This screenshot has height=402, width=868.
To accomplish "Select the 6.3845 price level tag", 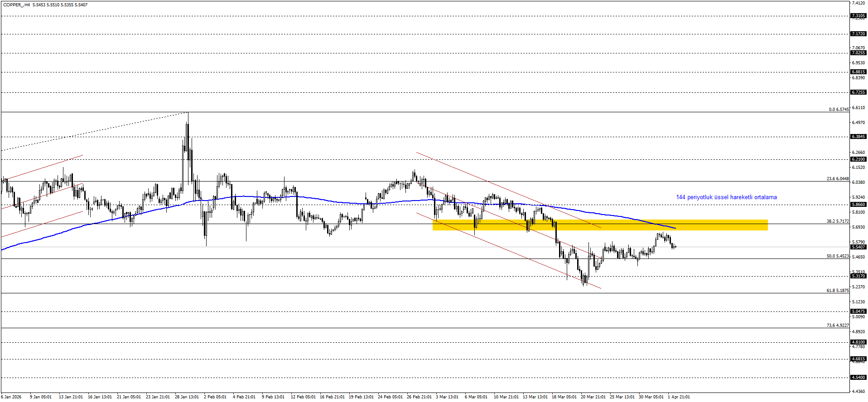I will (x=858, y=137).
